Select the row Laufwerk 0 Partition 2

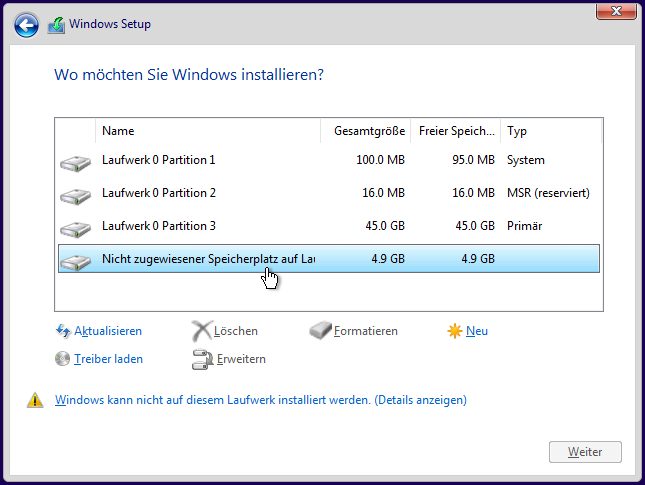[x=329, y=193]
